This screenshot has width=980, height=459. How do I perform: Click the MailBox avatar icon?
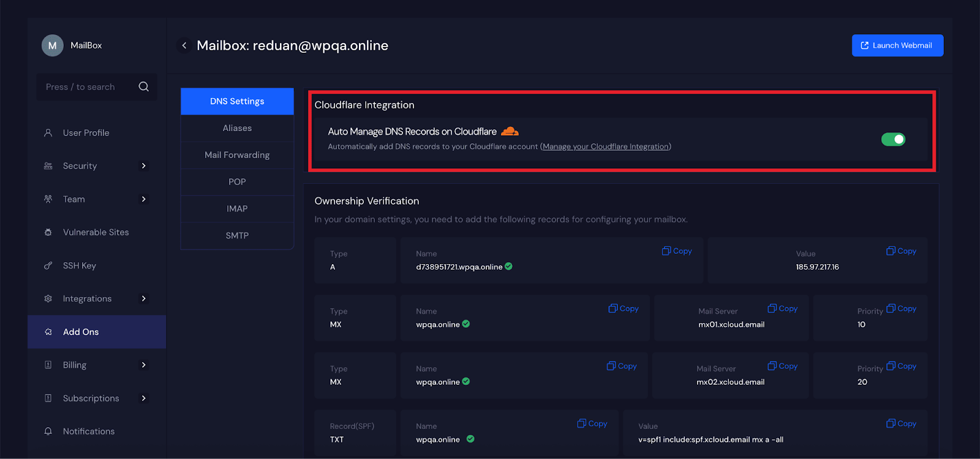[x=53, y=45]
